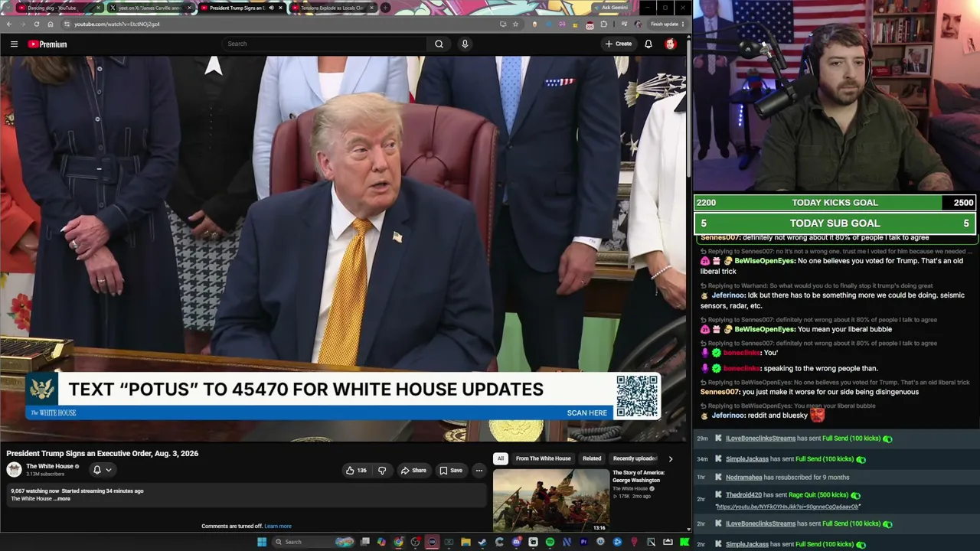The width and height of the screenshot is (980, 551).
Task: Click the Today Kicks Goal progress bar
Action: 835,203
